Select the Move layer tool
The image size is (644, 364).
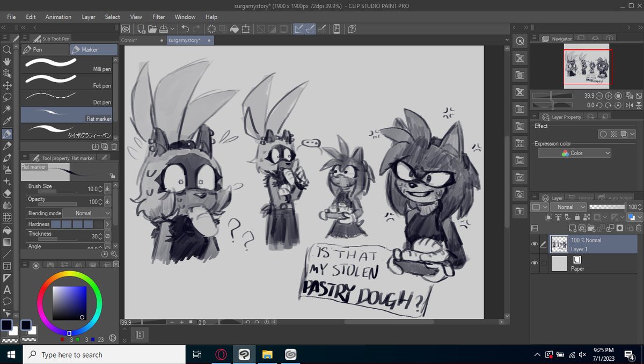[7, 85]
